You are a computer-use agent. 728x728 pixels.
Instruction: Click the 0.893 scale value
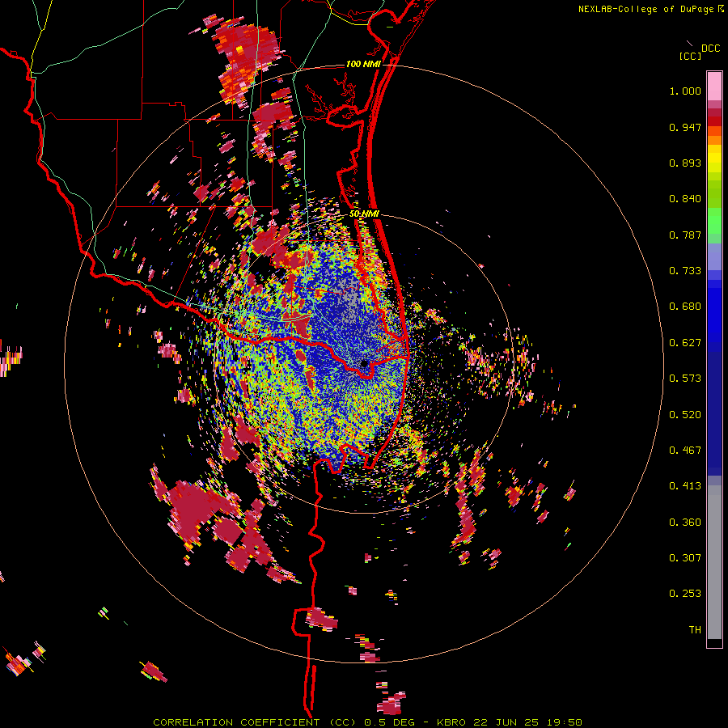coord(685,163)
